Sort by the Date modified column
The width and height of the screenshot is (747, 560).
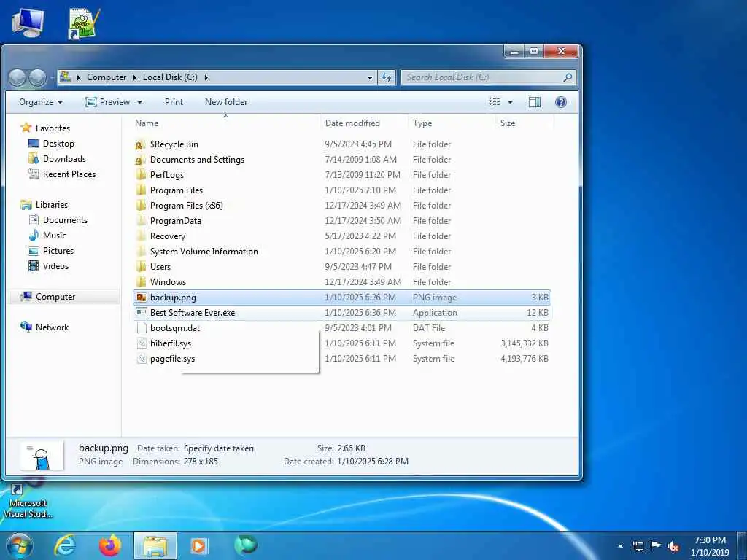pyautogui.click(x=352, y=122)
